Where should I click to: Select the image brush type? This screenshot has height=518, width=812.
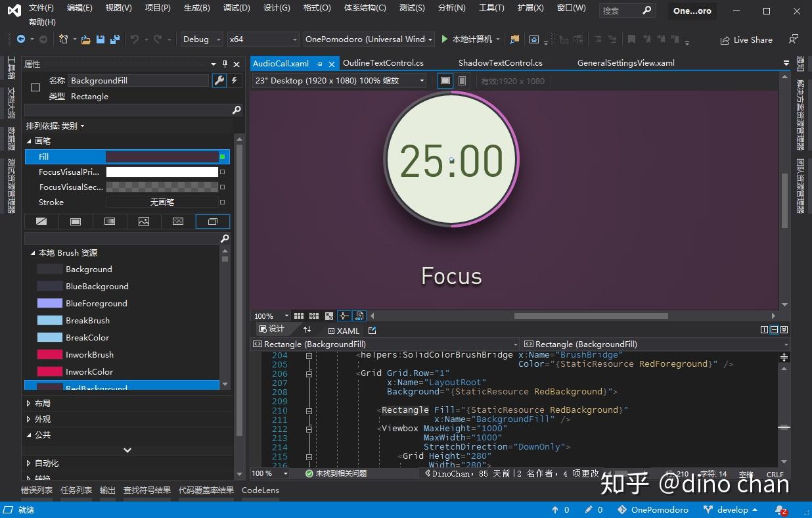[144, 222]
